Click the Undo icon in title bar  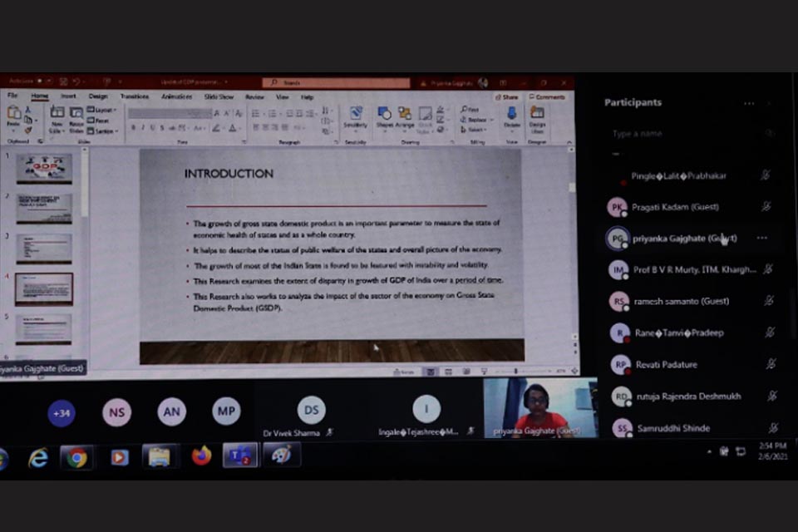click(x=76, y=81)
